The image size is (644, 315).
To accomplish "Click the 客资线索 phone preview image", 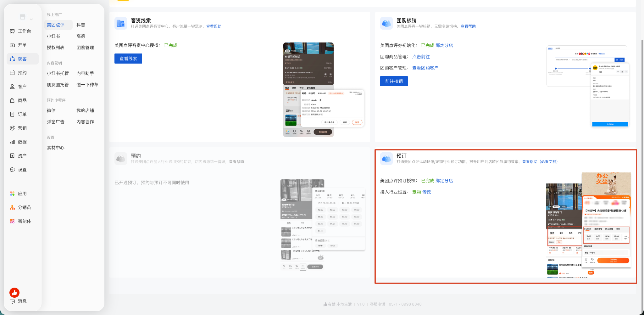I will [x=324, y=90].
